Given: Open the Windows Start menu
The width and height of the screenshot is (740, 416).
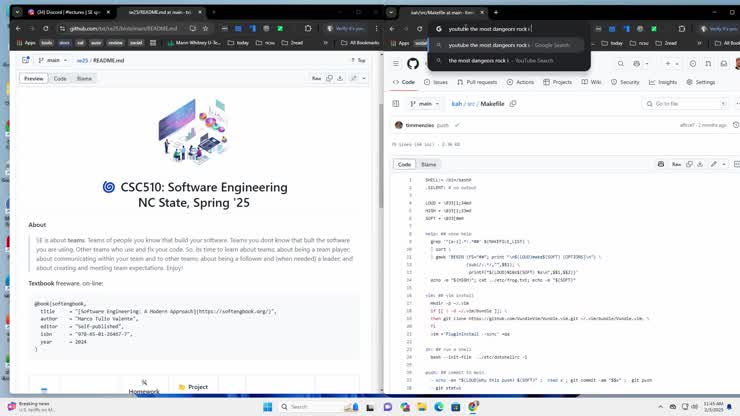Looking at the screenshot, I should (267, 407).
